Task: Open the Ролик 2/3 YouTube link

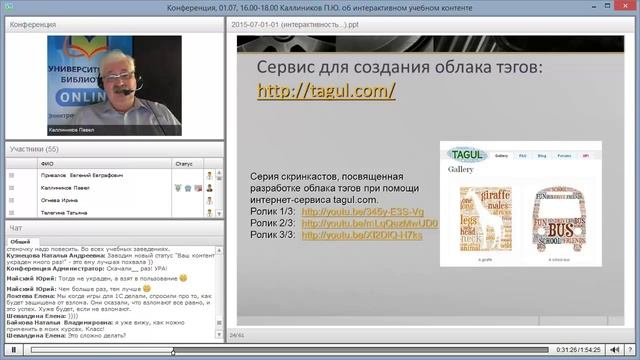Action: click(369, 223)
